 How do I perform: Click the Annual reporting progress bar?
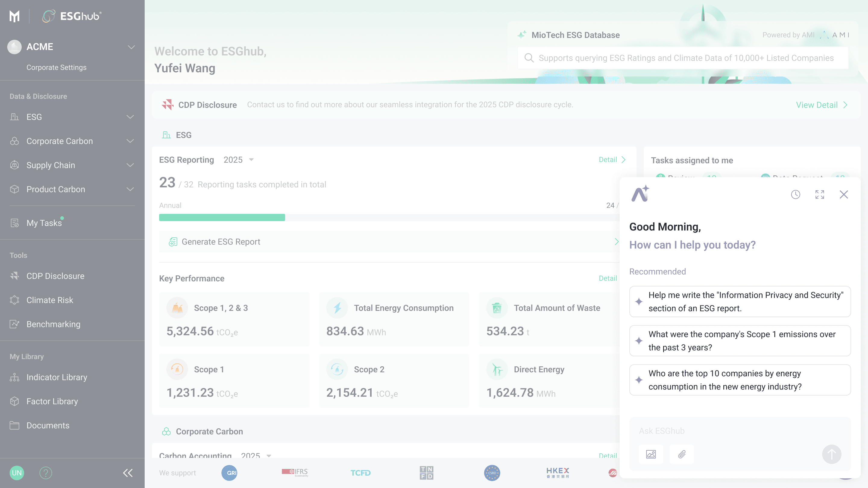389,217
